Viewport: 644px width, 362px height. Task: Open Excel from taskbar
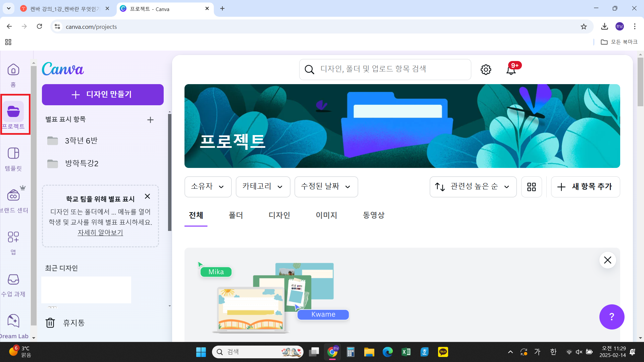pyautogui.click(x=406, y=352)
